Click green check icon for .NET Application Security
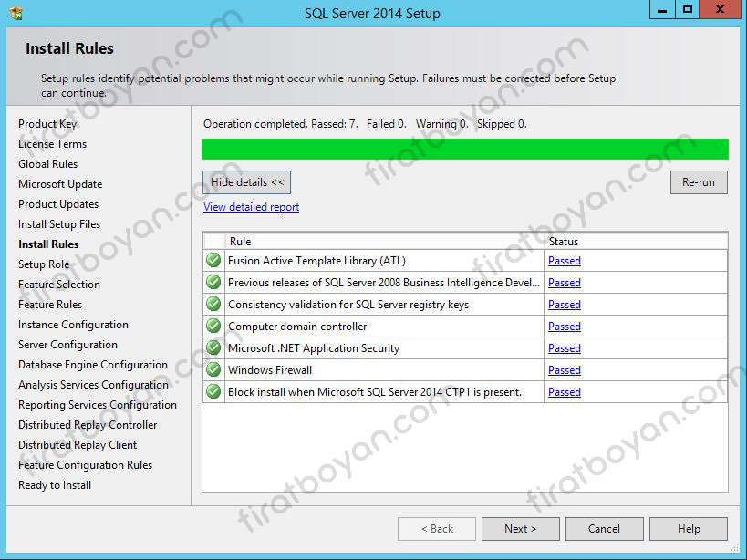This screenshot has height=560, width=747. [213, 348]
